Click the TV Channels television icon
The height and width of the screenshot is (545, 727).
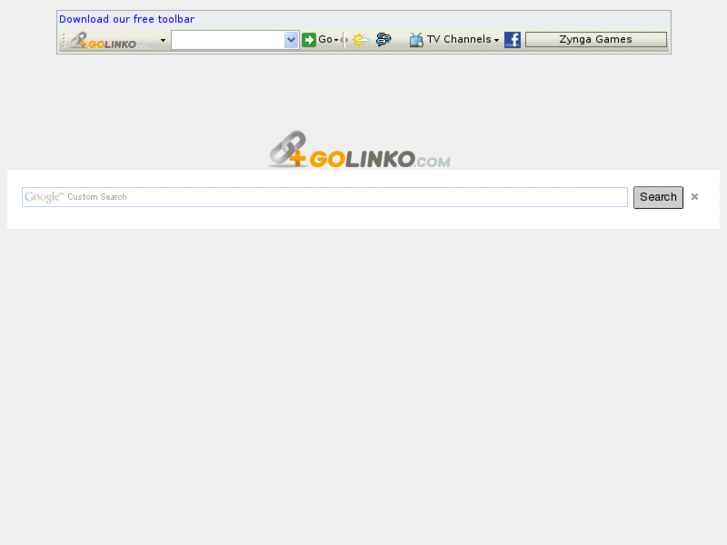[x=416, y=40]
